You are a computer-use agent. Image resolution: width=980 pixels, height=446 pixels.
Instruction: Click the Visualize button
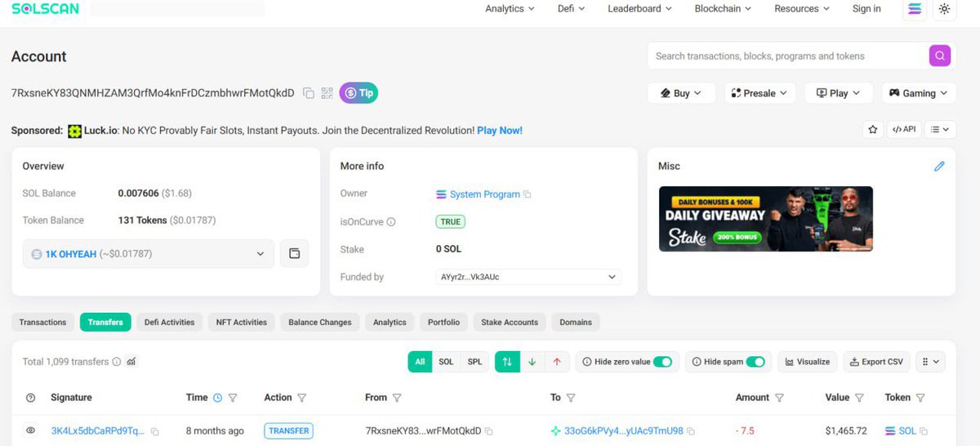[x=808, y=362]
